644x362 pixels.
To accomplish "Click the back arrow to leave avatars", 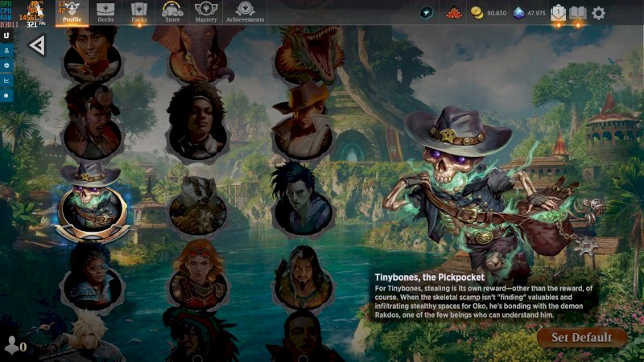I will pyautogui.click(x=37, y=45).
